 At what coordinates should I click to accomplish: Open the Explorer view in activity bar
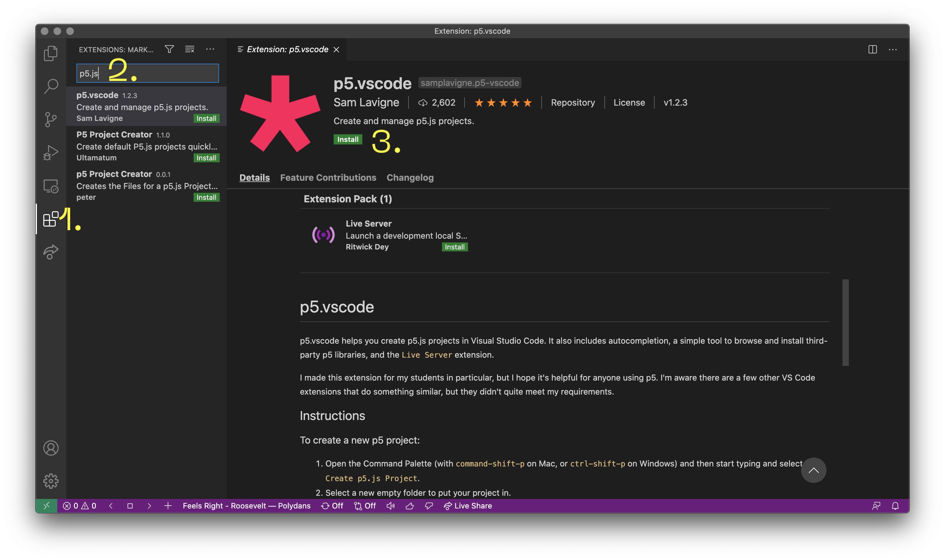(51, 53)
